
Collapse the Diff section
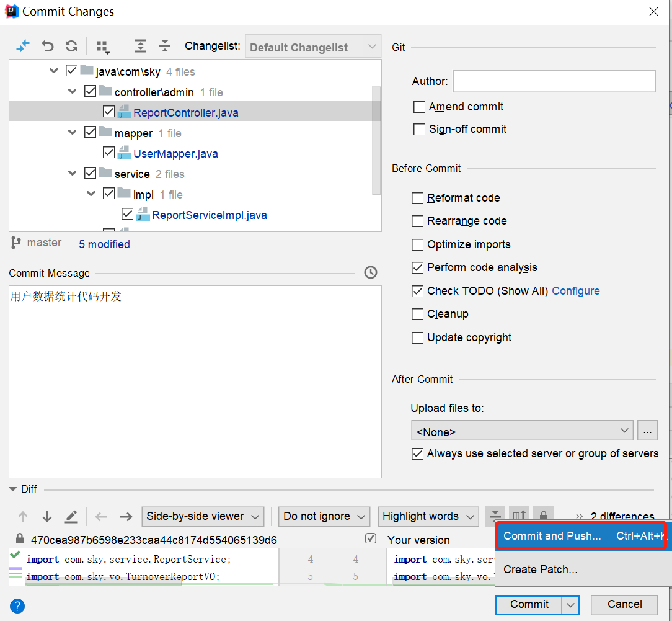pyautogui.click(x=13, y=489)
